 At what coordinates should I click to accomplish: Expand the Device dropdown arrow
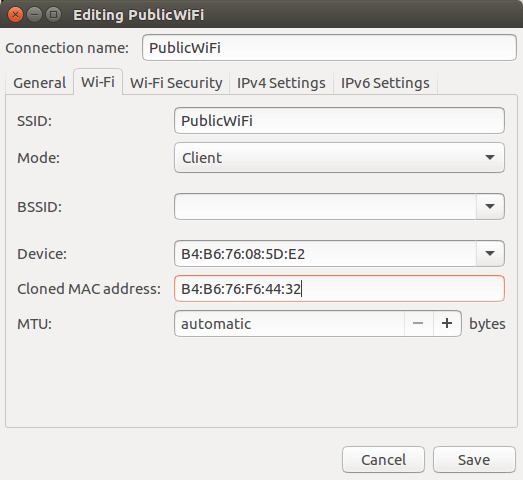490,254
